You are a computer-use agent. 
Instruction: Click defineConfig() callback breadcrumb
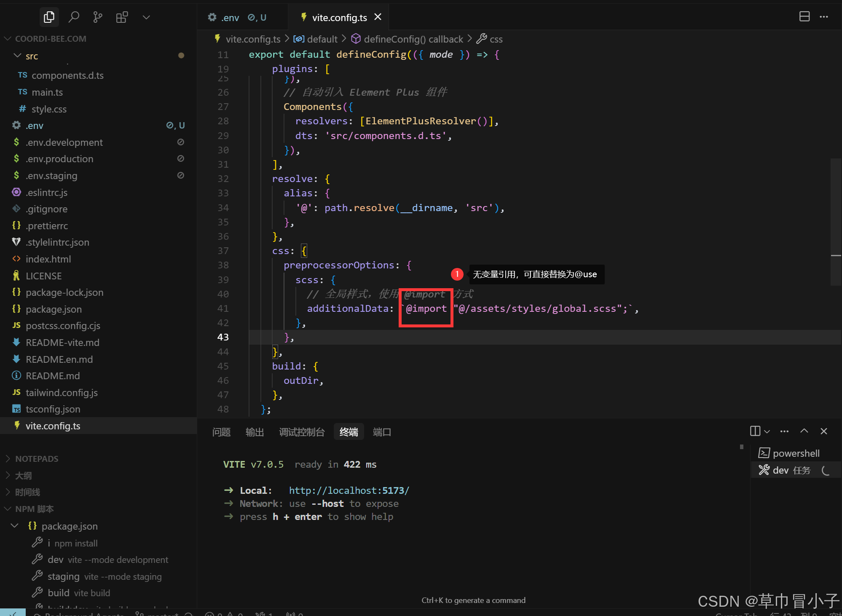click(407, 39)
